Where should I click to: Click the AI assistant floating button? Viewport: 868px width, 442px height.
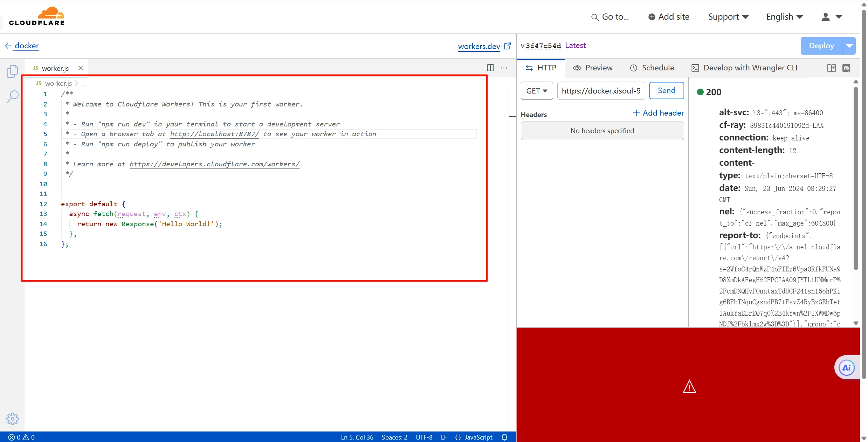(847, 368)
